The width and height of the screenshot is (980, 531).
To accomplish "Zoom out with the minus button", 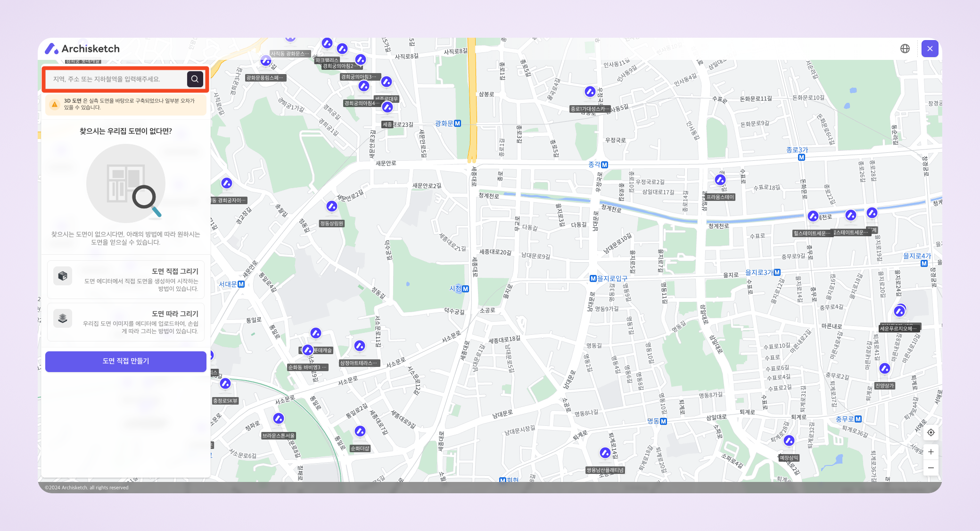I will [x=931, y=468].
